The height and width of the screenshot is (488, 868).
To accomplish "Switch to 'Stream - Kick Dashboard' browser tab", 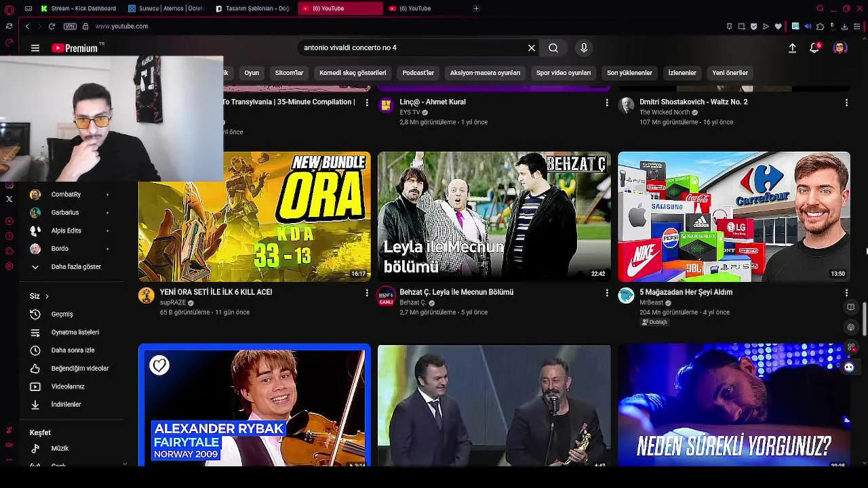I will tap(79, 8).
